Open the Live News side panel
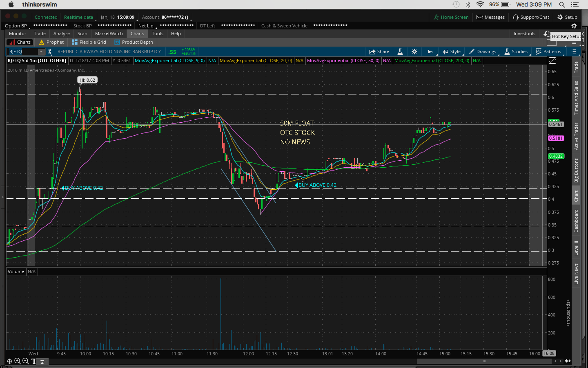 (x=576, y=274)
